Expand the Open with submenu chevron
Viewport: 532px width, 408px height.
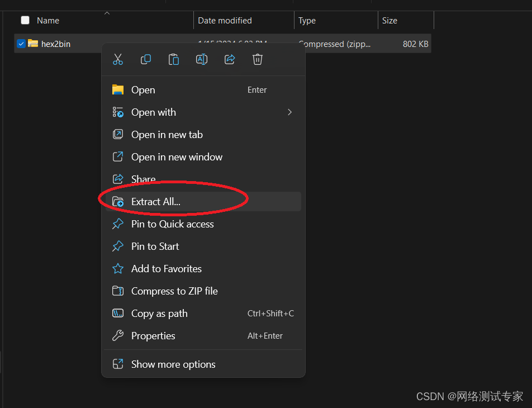pyautogui.click(x=289, y=112)
